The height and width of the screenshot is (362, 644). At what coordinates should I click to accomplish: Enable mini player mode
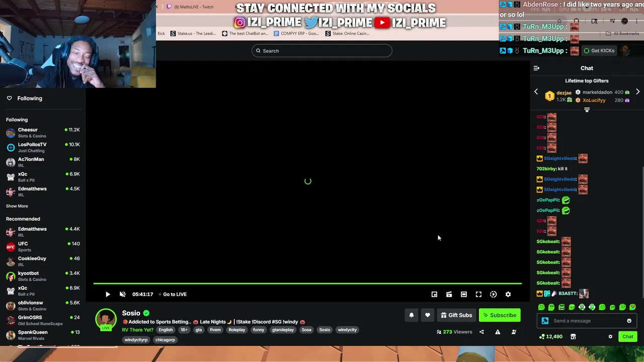(434, 294)
